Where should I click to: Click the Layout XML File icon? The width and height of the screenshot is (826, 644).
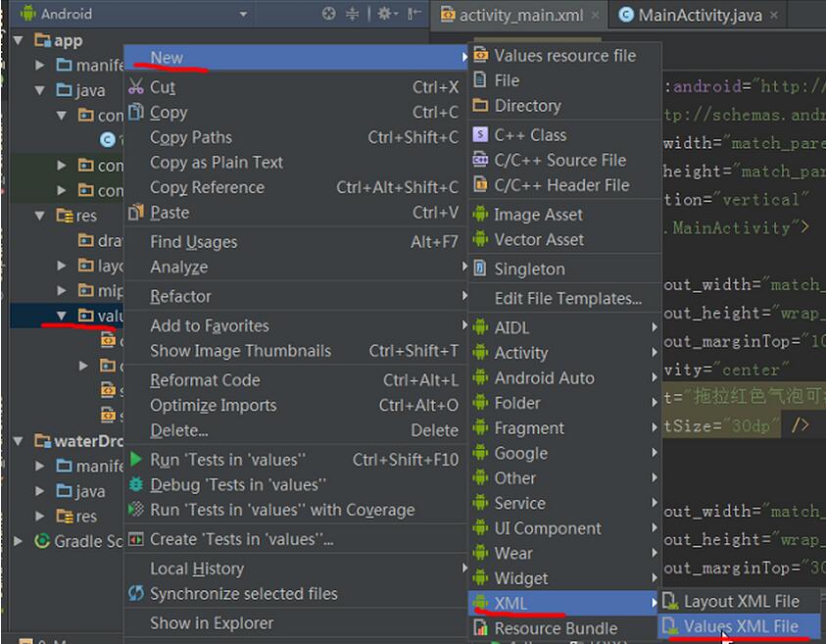669,601
